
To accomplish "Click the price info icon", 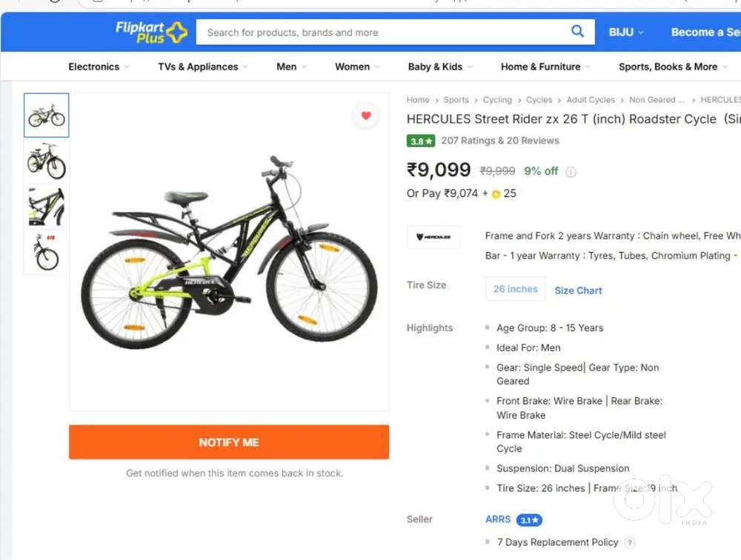I will [571, 172].
